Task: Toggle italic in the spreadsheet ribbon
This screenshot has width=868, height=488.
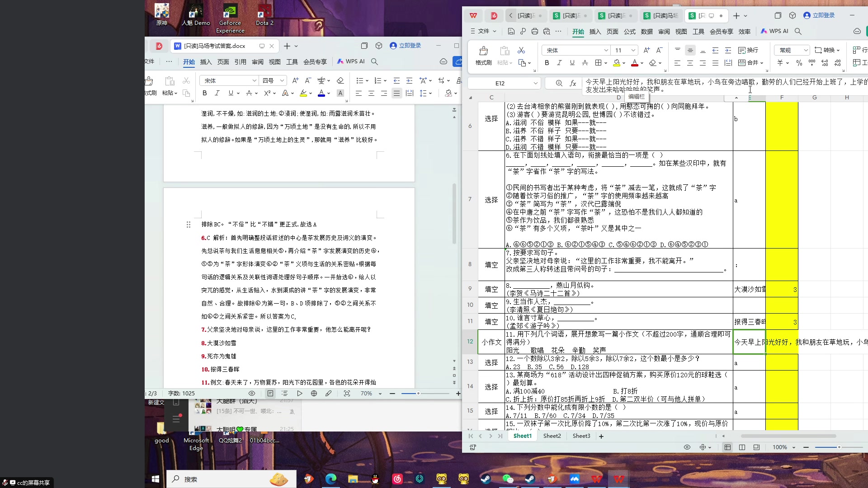Action: point(559,63)
